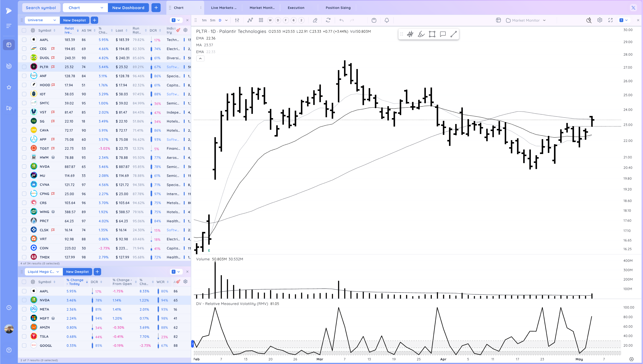643x364 pixels.
Task: Select the drawing pencil tool in chart toolbar
Action: (315, 20)
